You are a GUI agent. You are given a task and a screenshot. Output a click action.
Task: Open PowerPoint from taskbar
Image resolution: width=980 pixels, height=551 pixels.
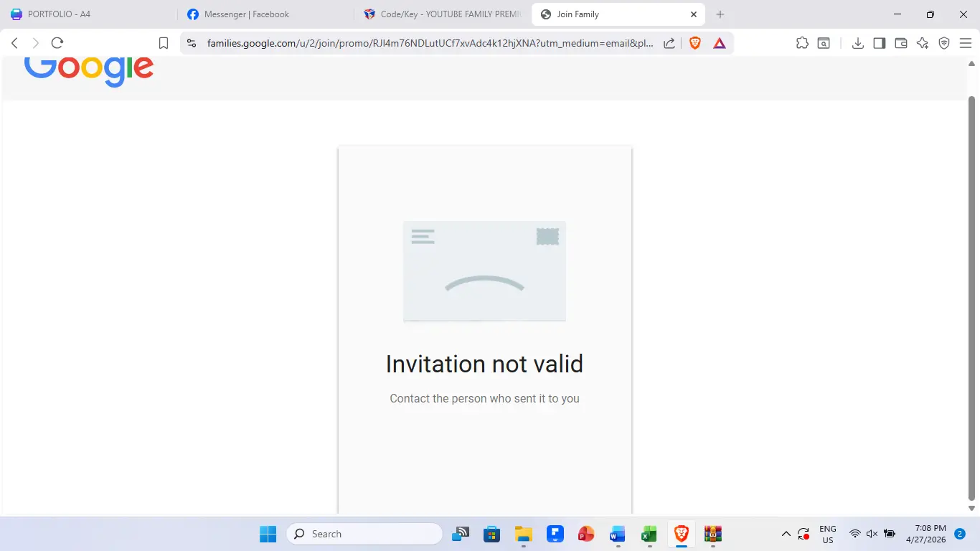click(586, 534)
